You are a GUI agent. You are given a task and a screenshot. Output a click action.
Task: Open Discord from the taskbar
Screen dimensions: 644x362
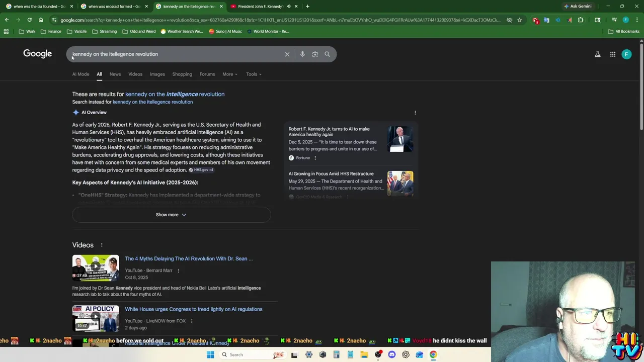click(392, 355)
